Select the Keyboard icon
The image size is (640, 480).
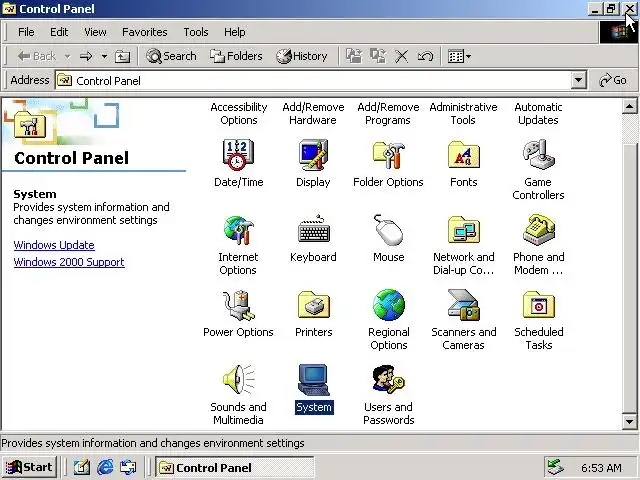point(313,229)
